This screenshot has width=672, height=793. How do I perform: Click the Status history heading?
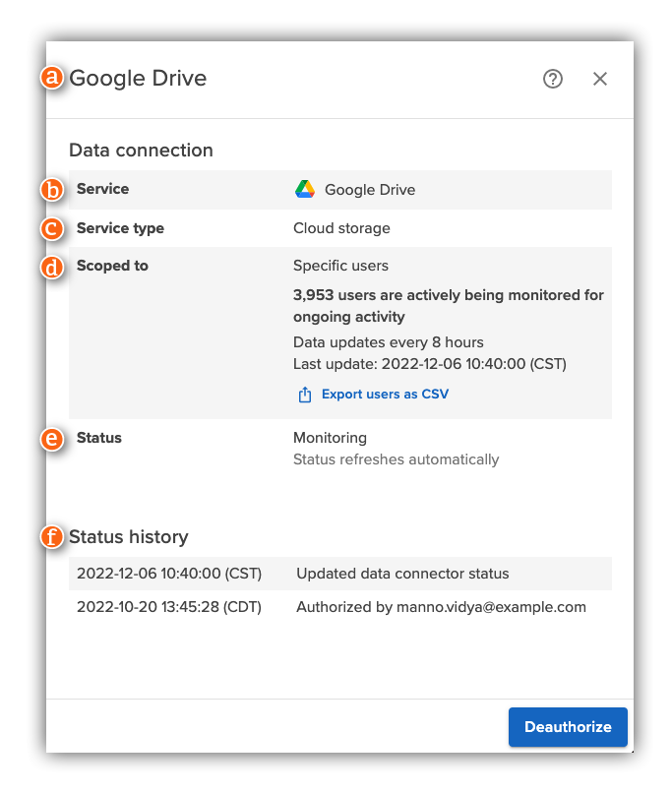coord(129,536)
